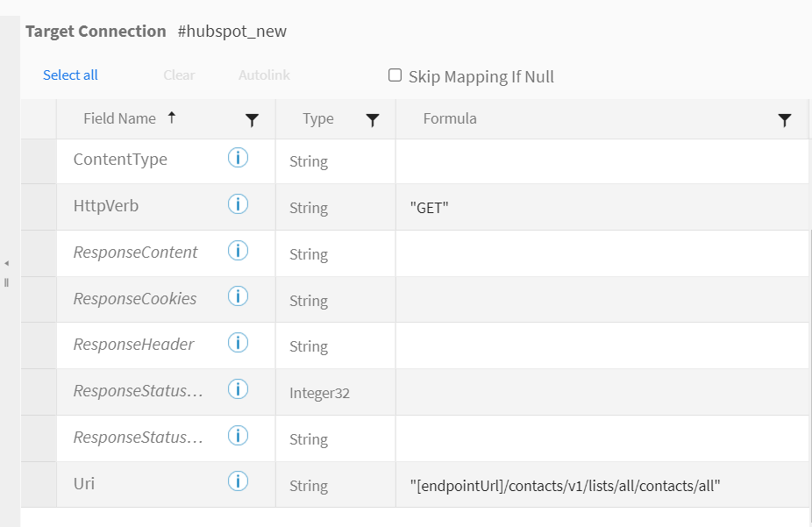This screenshot has width=812, height=527.
Task: Click empty ContentType formula cell
Action: [602, 161]
